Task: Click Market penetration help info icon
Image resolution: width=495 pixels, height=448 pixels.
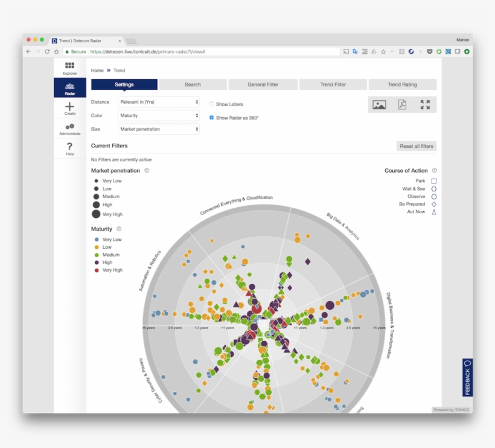Action: [x=147, y=170]
